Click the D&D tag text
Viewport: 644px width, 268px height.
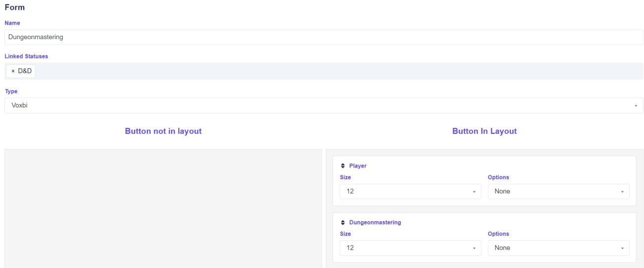[x=25, y=71]
